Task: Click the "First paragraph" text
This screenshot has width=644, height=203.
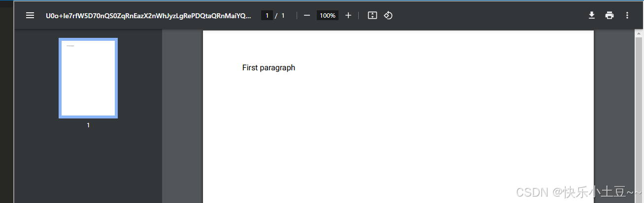Action: click(269, 68)
